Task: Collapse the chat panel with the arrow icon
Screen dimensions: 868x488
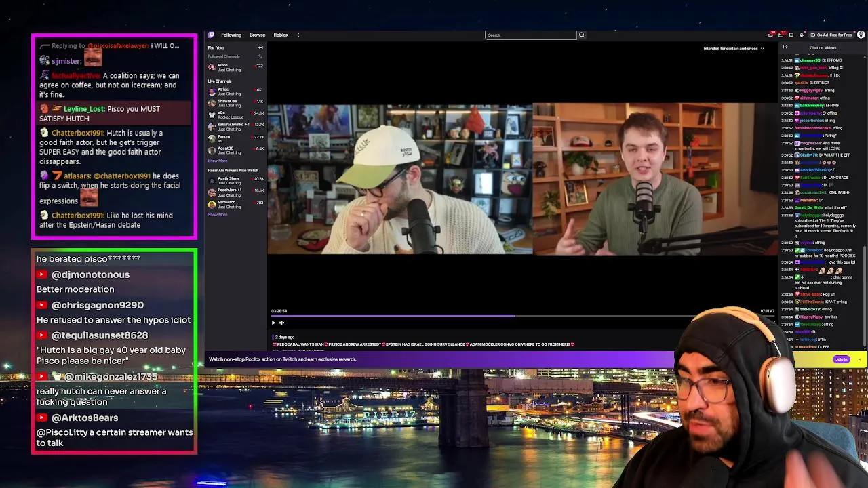Action: (785, 47)
